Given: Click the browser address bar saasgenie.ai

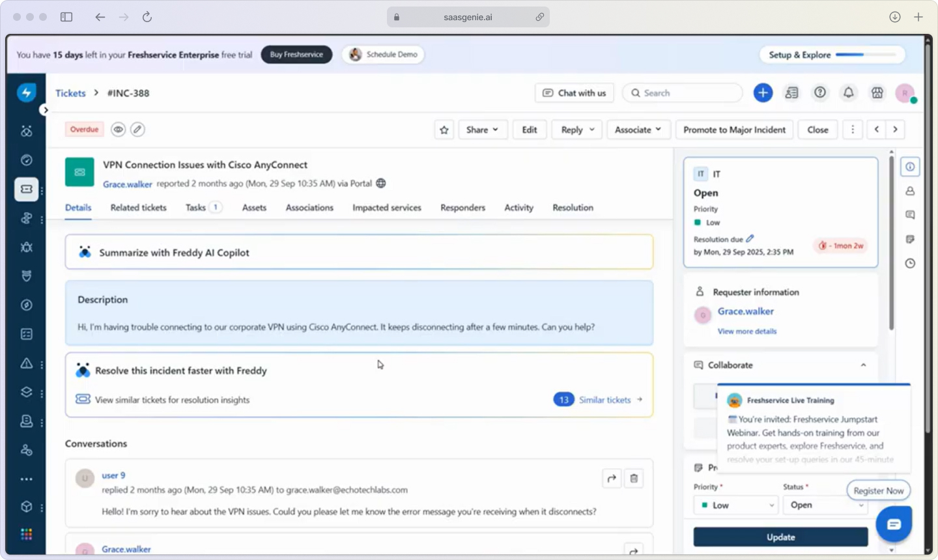Looking at the screenshot, I should (x=468, y=17).
